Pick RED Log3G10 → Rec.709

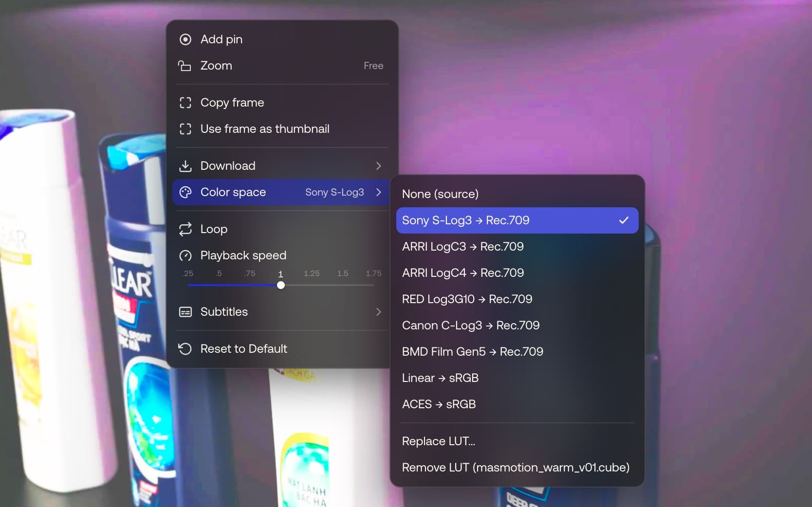pos(517,299)
